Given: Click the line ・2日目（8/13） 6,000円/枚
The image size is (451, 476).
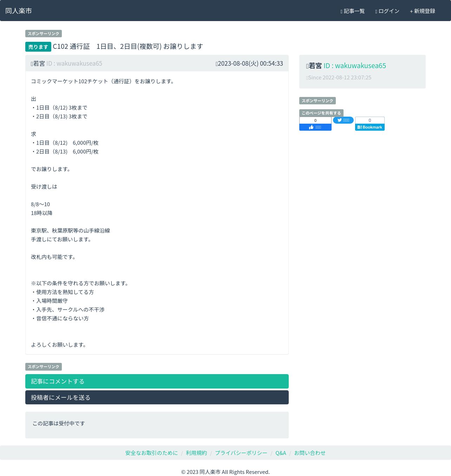Looking at the screenshot, I should (65, 151).
